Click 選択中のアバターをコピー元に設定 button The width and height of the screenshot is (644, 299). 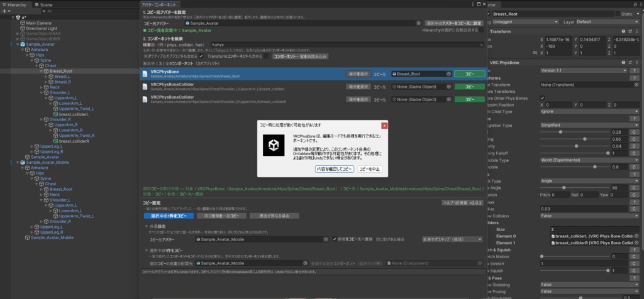click(454, 23)
